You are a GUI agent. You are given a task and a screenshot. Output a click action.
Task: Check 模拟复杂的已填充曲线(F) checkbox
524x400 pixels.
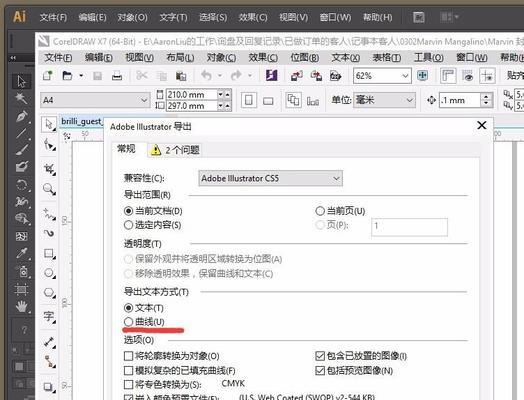tap(128, 370)
